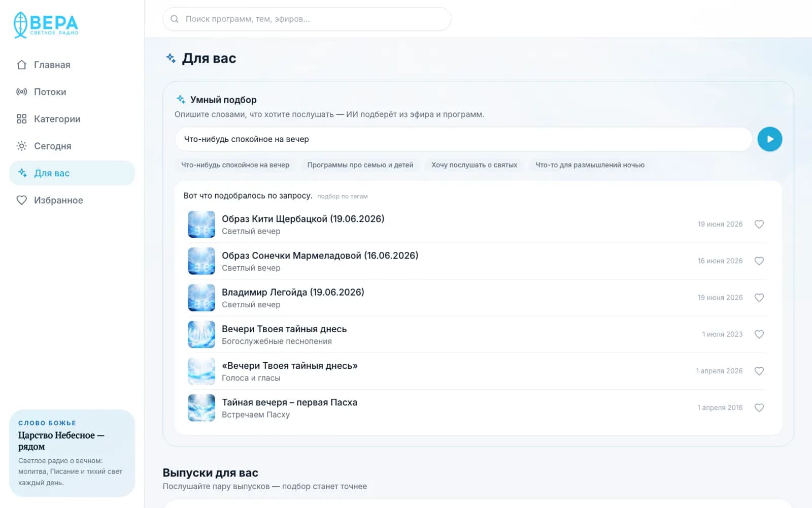Open thumbnail of 'Образ Сонечки Мармеладовой'
Screen dimensions: 812x508
tap(201, 261)
